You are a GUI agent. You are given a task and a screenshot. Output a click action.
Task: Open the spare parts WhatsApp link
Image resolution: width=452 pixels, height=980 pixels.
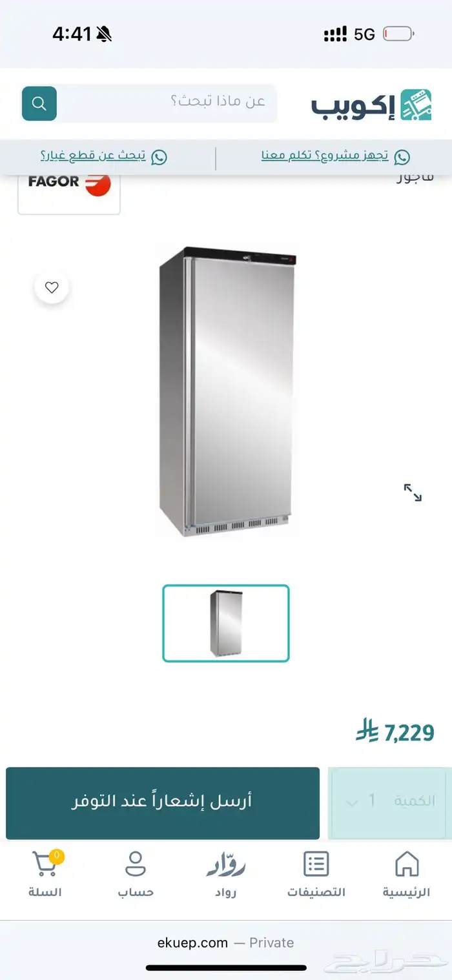tap(93, 156)
